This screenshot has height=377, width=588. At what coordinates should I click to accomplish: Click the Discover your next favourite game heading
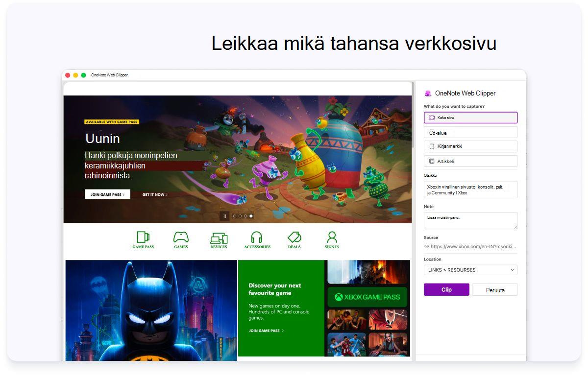(x=275, y=289)
